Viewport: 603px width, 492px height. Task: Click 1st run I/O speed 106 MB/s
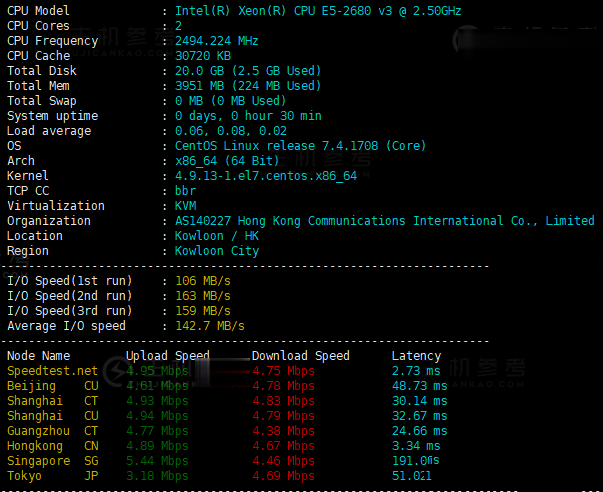[203, 281]
